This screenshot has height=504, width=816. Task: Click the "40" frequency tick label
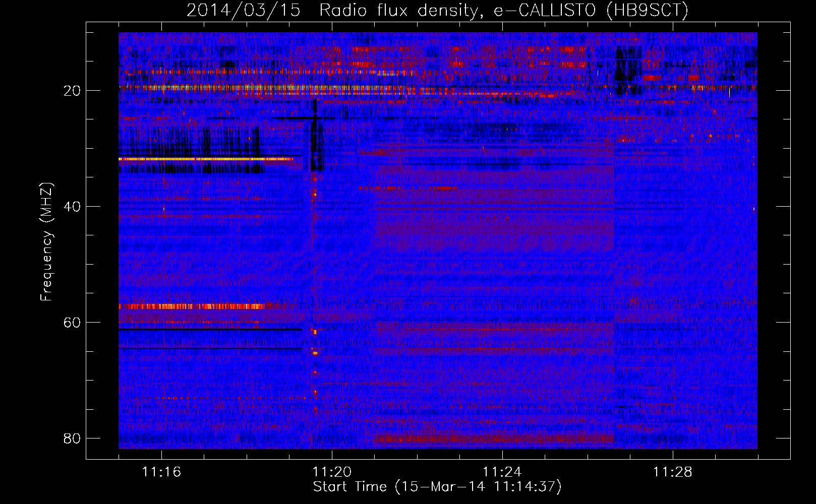point(72,207)
